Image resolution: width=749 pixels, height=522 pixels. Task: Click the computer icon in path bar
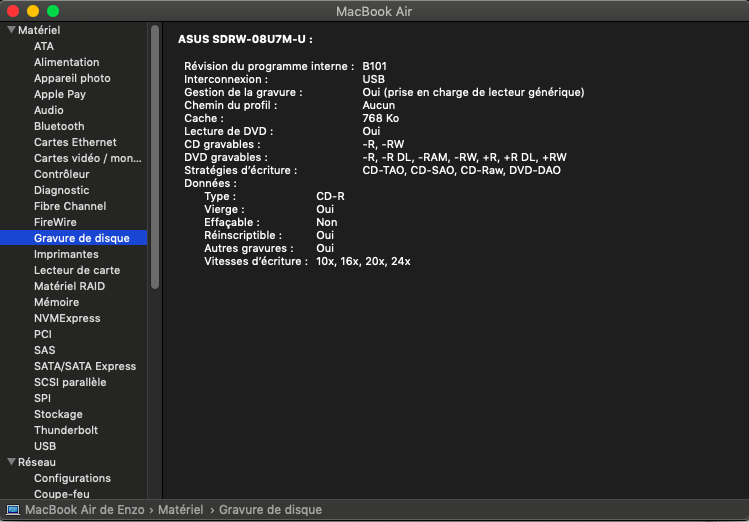pos(13,510)
